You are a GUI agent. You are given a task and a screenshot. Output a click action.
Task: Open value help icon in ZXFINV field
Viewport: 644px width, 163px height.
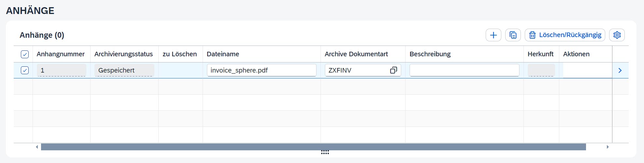click(394, 70)
